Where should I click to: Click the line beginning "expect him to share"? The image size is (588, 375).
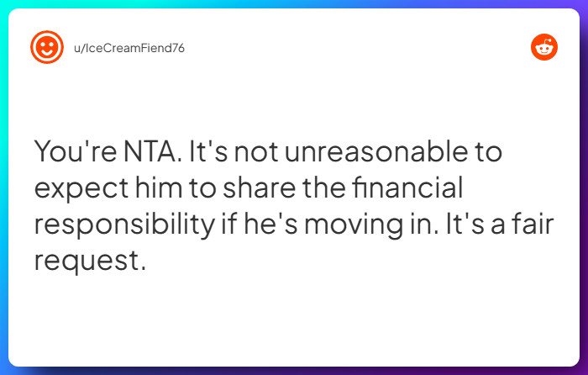pyautogui.click(x=249, y=188)
